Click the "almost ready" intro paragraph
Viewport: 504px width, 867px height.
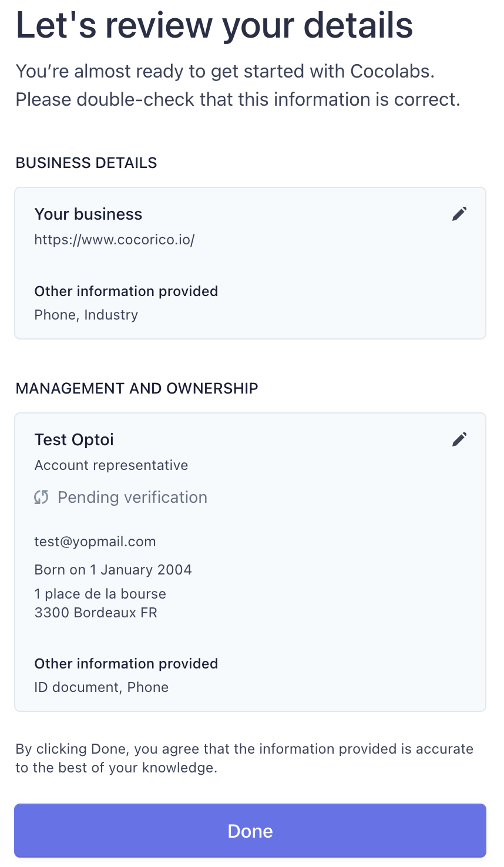(x=238, y=86)
